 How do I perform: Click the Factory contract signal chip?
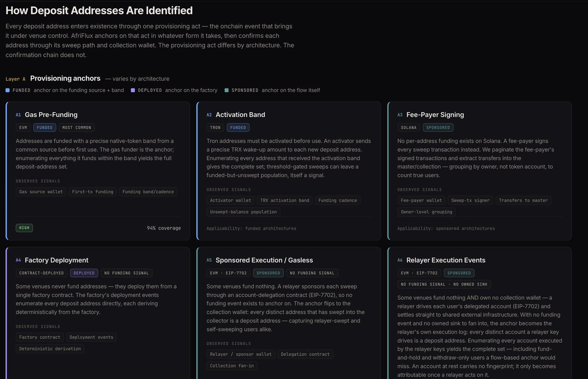point(40,337)
